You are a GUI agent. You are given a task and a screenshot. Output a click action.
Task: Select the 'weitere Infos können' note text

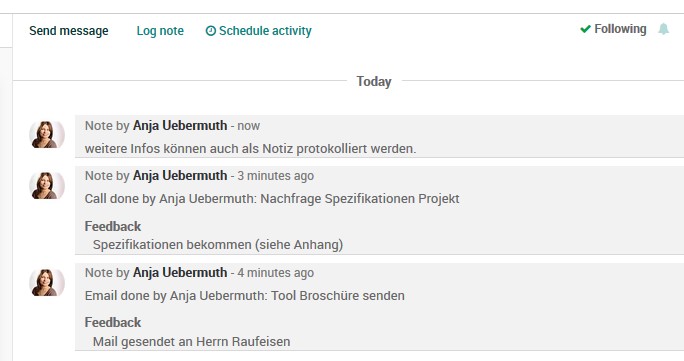pos(250,149)
